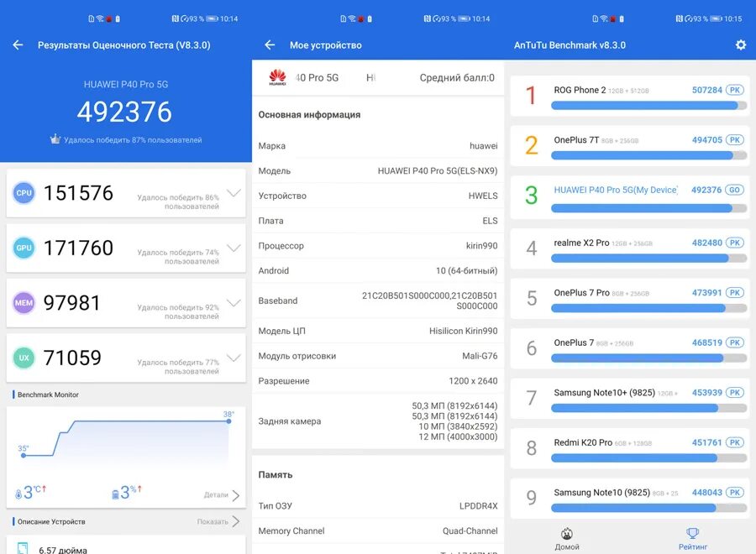
Task: Tap OnePlus 7T score progress bar
Action: [x=649, y=155]
